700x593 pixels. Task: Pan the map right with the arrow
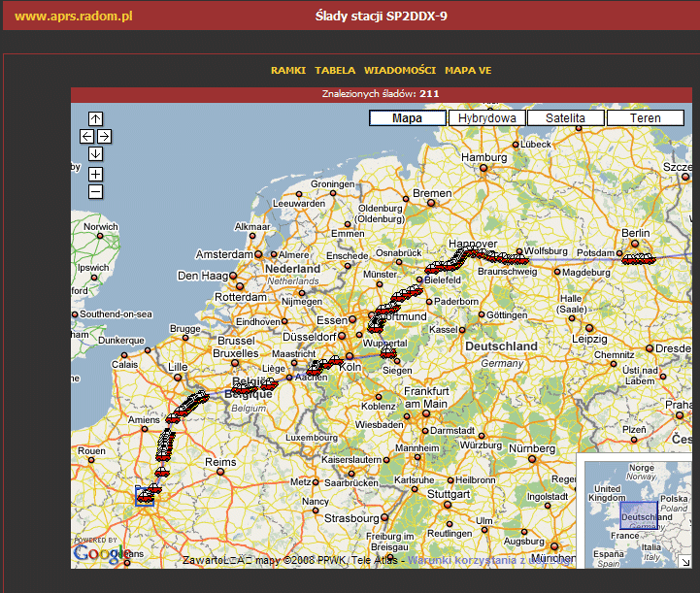tap(104, 136)
